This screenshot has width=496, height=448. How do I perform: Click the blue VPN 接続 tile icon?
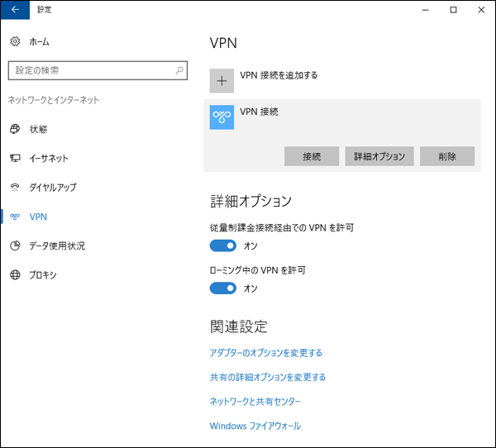click(x=222, y=117)
